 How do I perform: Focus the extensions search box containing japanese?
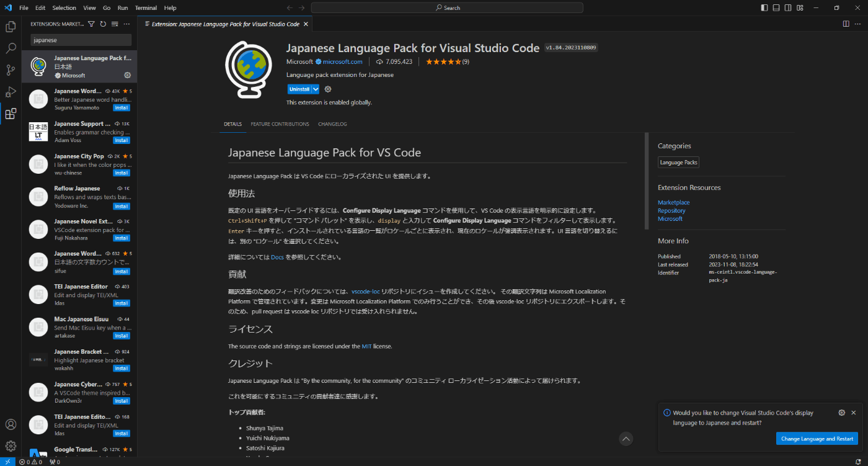pyautogui.click(x=81, y=40)
